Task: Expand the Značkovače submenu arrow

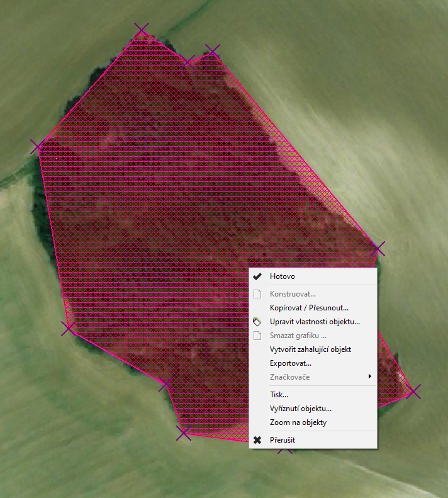Action: 369,376
